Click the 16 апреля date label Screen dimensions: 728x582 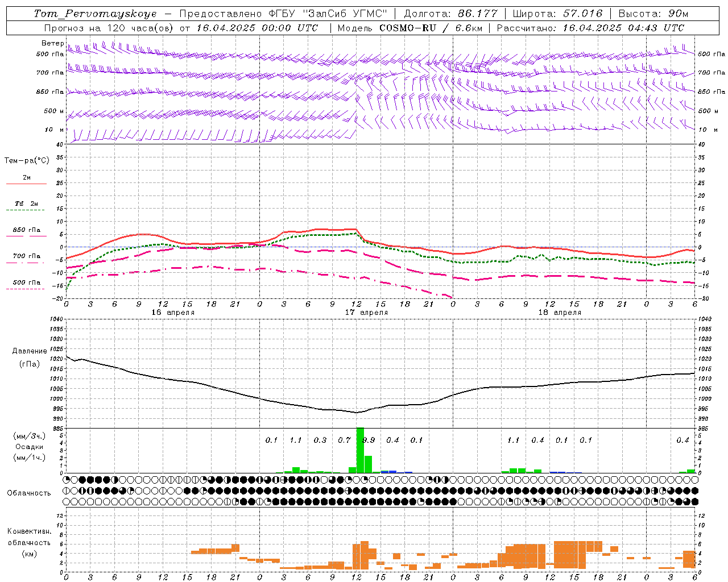(x=173, y=313)
